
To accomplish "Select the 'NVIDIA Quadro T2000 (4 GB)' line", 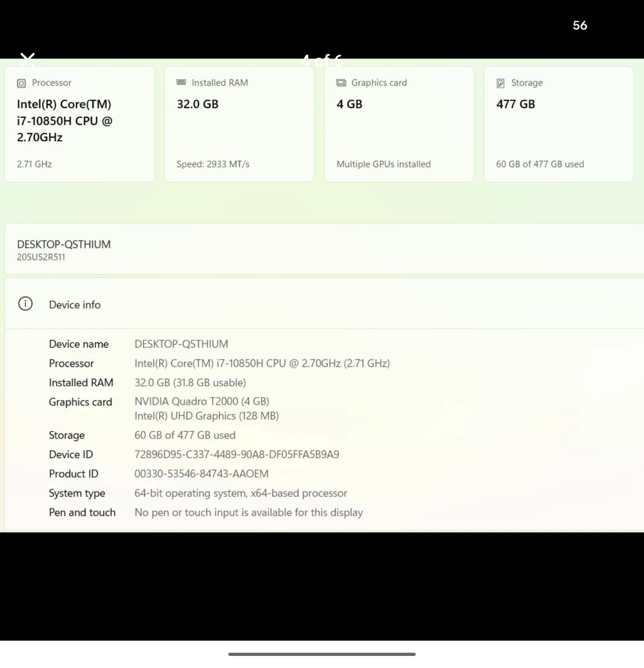I will click(202, 402).
